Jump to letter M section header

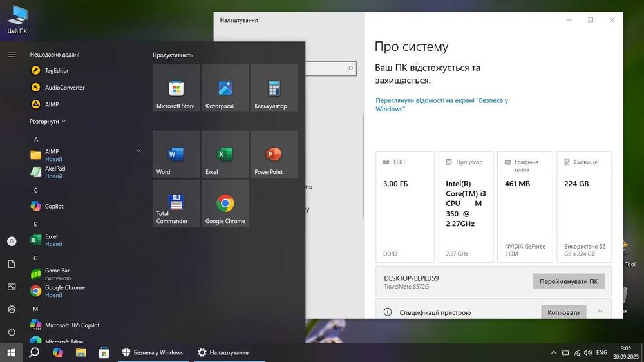point(35,309)
